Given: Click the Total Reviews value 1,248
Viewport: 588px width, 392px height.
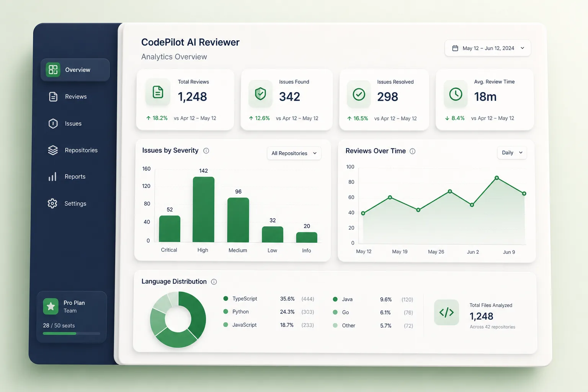Looking at the screenshot, I should [192, 97].
